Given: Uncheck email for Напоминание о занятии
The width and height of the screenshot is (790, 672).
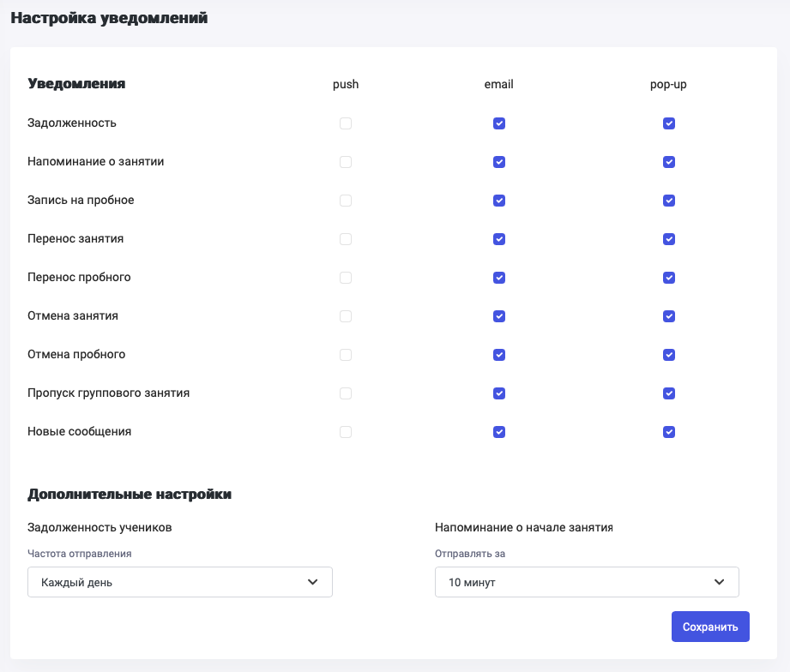Looking at the screenshot, I should pyautogui.click(x=499, y=162).
